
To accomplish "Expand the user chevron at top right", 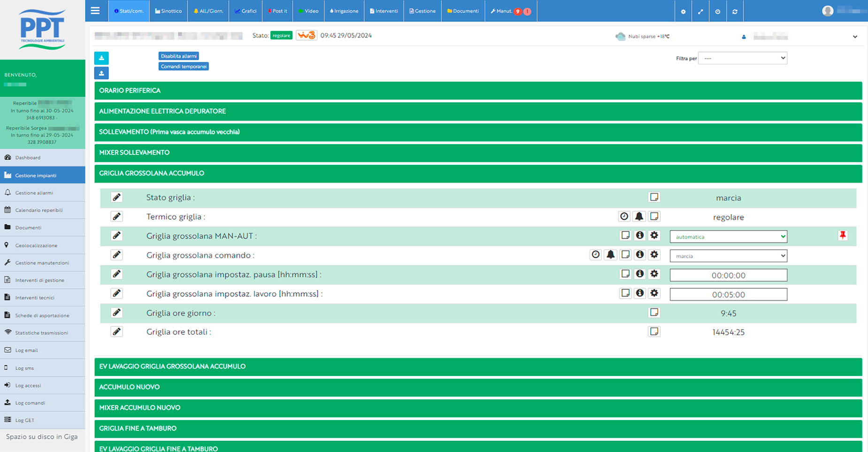I will pos(855,37).
